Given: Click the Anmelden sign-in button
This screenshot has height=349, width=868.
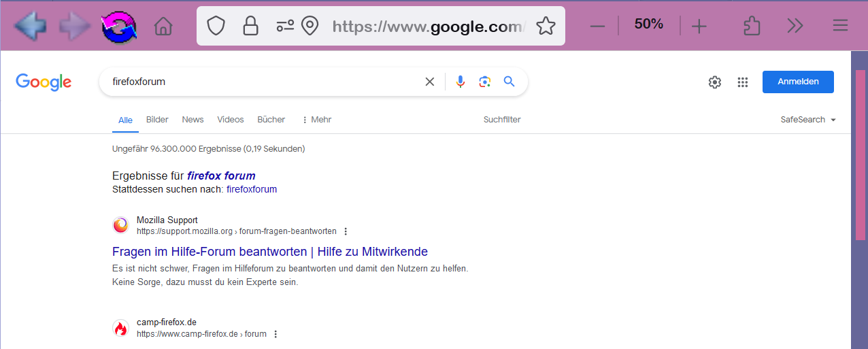Looking at the screenshot, I should click(x=798, y=82).
